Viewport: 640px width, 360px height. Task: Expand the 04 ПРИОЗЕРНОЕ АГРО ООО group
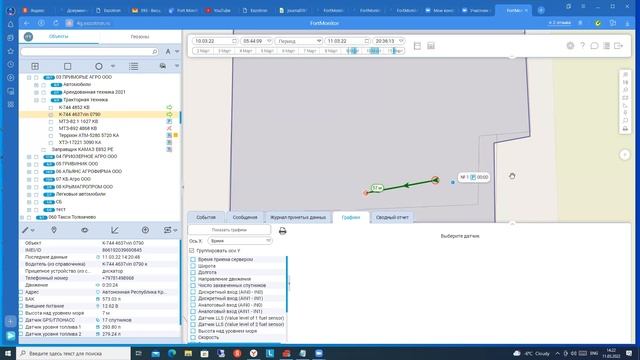pos(29,157)
